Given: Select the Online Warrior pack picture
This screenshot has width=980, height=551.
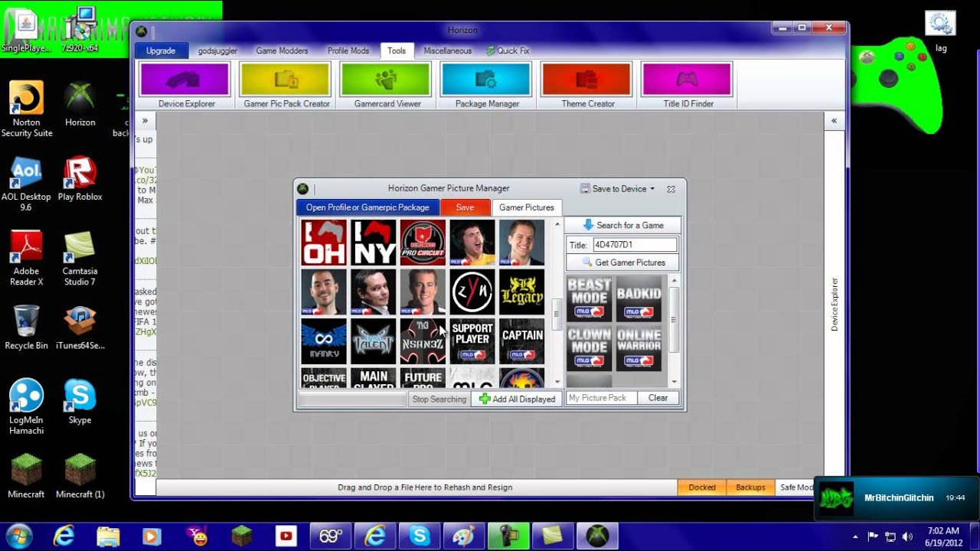Looking at the screenshot, I should [639, 348].
